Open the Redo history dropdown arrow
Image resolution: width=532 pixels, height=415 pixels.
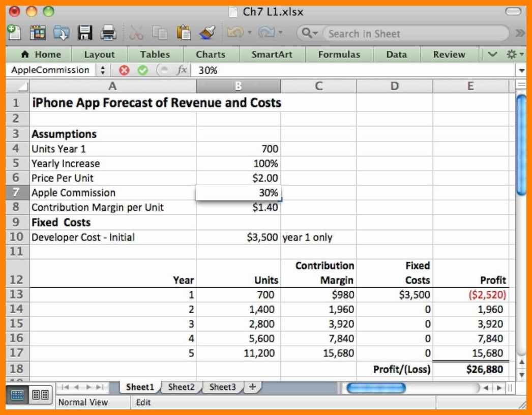point(280,33)
